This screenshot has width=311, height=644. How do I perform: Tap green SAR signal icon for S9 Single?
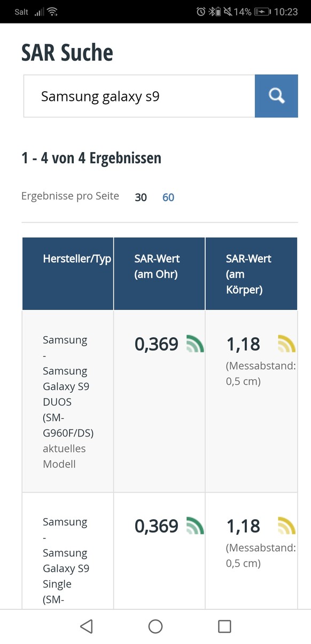pyautogui.click(x=195, y=526)
